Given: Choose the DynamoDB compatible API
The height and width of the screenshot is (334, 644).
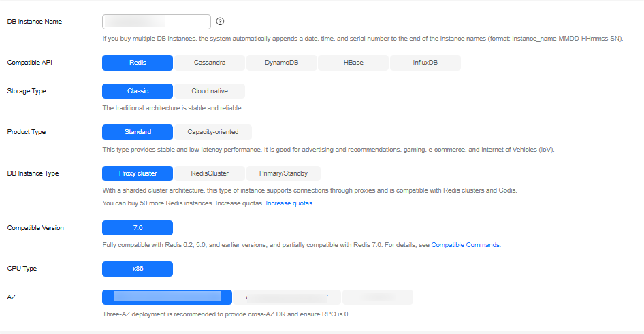Looking at the screenshot, I should tap(281, 63).
